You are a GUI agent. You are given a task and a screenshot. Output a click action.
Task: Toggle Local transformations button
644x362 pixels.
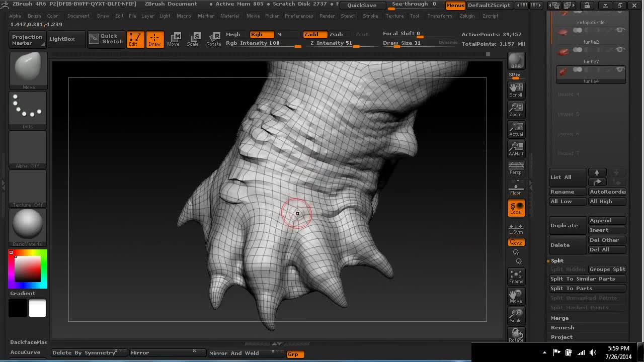pyautogui.click(x=516, y=208)
